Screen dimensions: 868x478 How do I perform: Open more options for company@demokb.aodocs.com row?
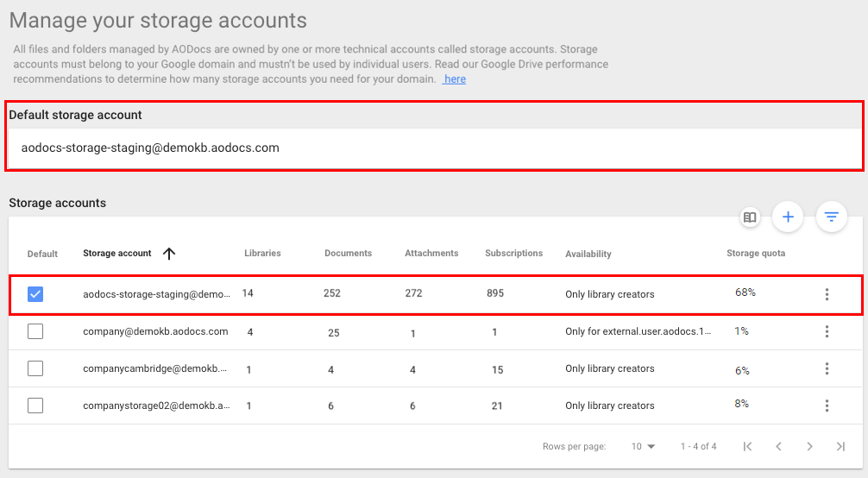click(827, 331)
